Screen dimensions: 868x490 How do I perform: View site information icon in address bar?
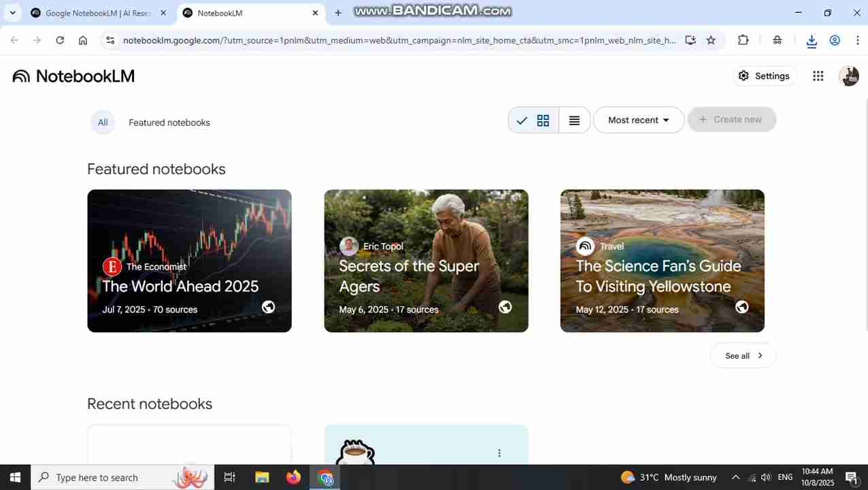110,40
